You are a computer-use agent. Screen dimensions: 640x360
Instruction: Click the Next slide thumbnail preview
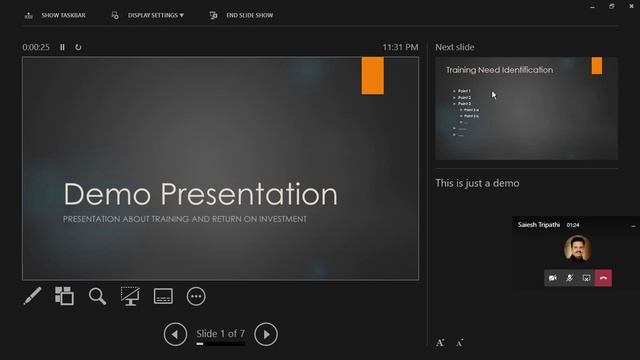[527, 108]
